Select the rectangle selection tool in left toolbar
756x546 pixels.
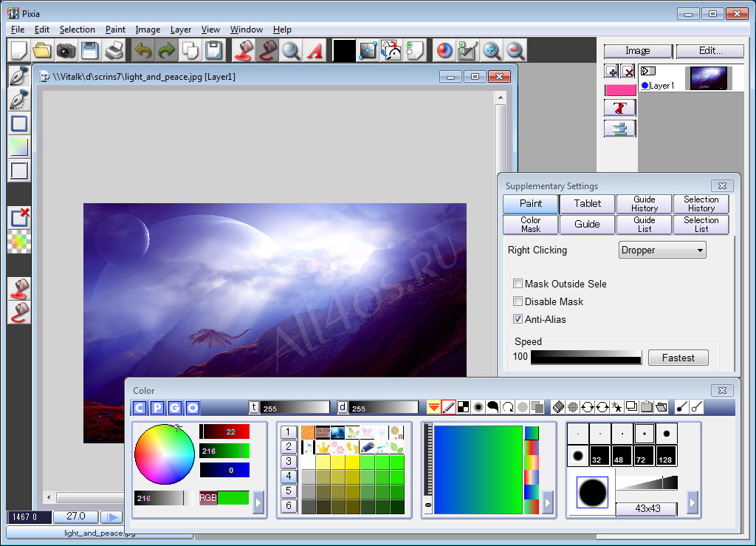[x=18, y=123]
